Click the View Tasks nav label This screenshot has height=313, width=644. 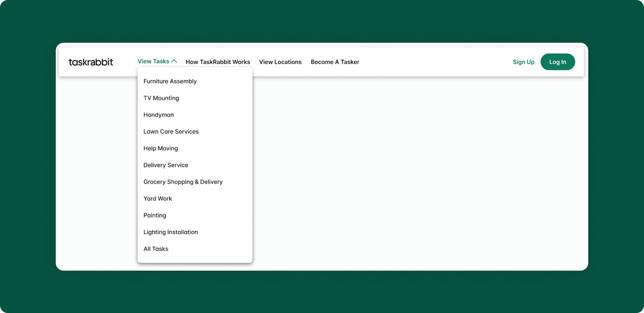tap(154, 61)
